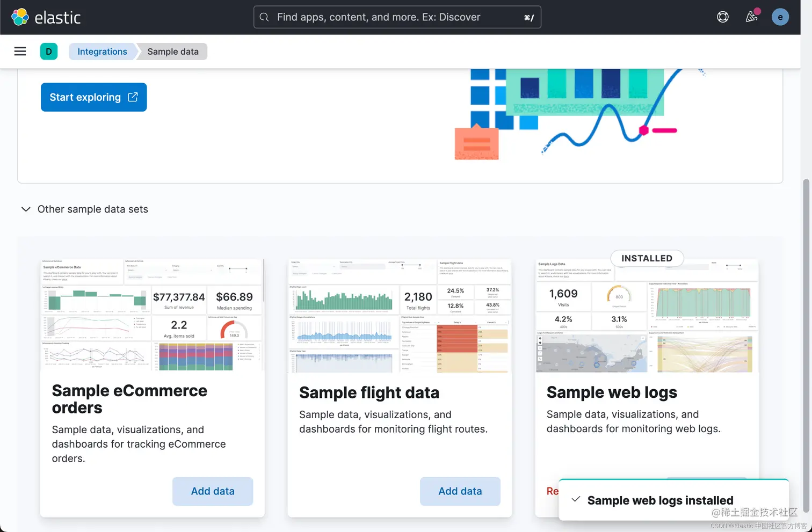The width and height of the screenshot is (812, 532).
Task: Click 'Sample web logs installed' toast message
Action: [661, 500]
